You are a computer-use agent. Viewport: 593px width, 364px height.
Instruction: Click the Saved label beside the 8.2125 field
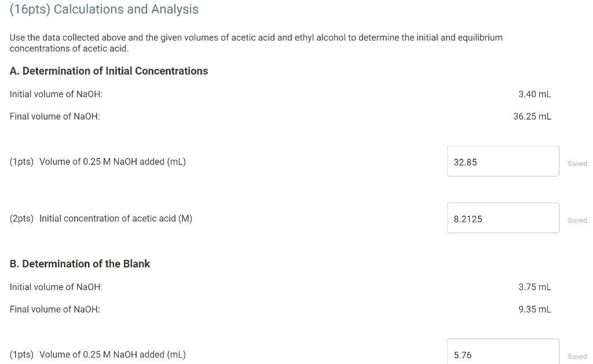tap(577, 220)
